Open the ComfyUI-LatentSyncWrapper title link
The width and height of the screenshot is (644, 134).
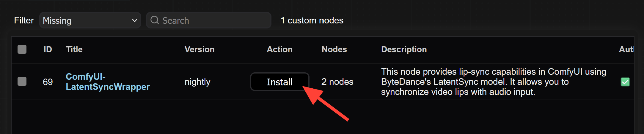(108, 82)
